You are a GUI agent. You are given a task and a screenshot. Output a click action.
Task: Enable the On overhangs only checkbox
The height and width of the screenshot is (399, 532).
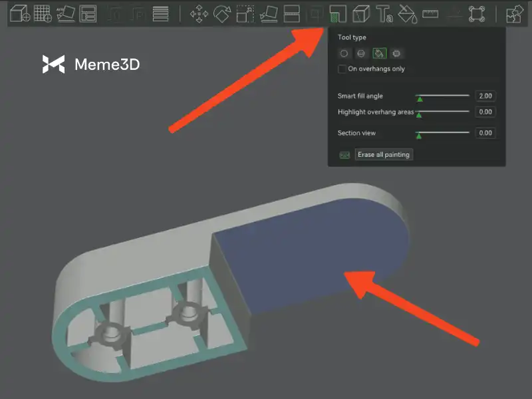point(342,69)
